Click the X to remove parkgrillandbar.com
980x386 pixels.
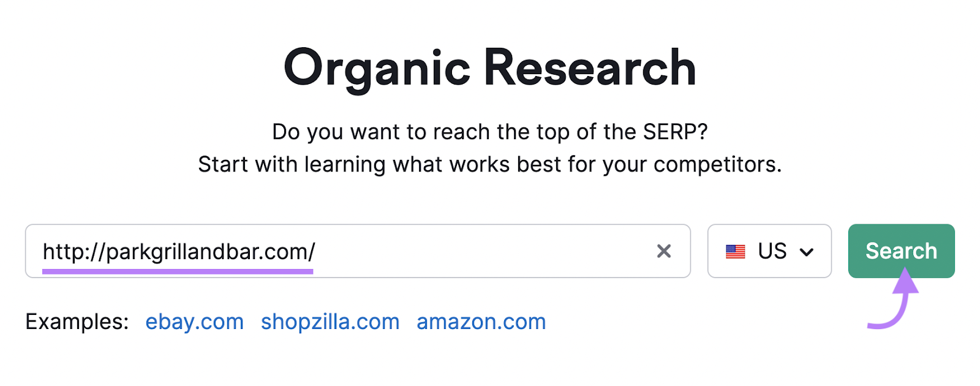tap(664, 251)
